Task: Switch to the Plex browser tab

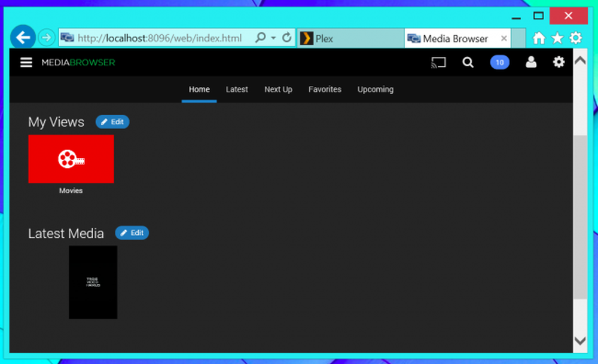Action: [x=350, y=38]
